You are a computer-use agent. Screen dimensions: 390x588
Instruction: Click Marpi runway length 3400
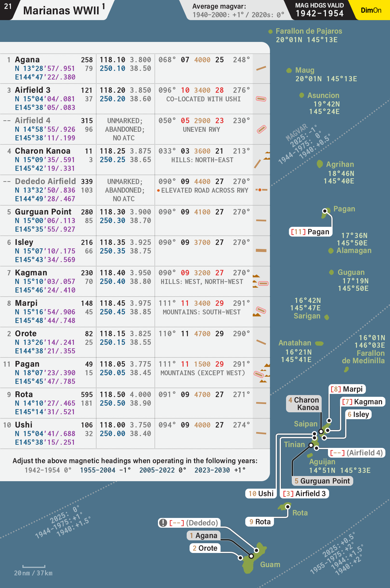[x=202, y=303]
